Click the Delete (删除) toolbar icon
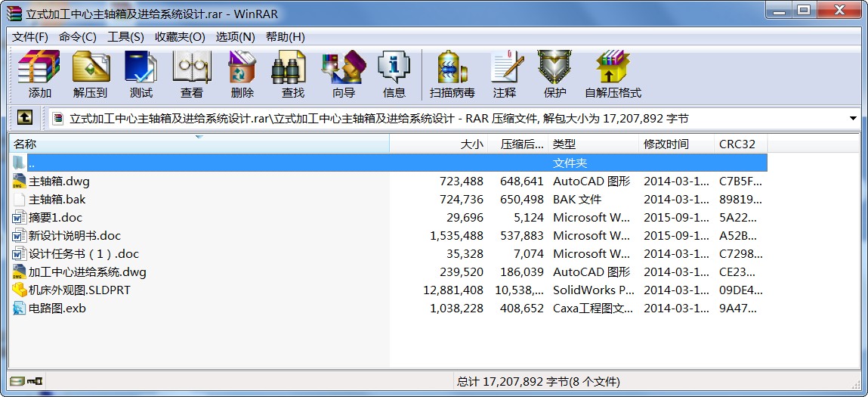 point(242,74)
